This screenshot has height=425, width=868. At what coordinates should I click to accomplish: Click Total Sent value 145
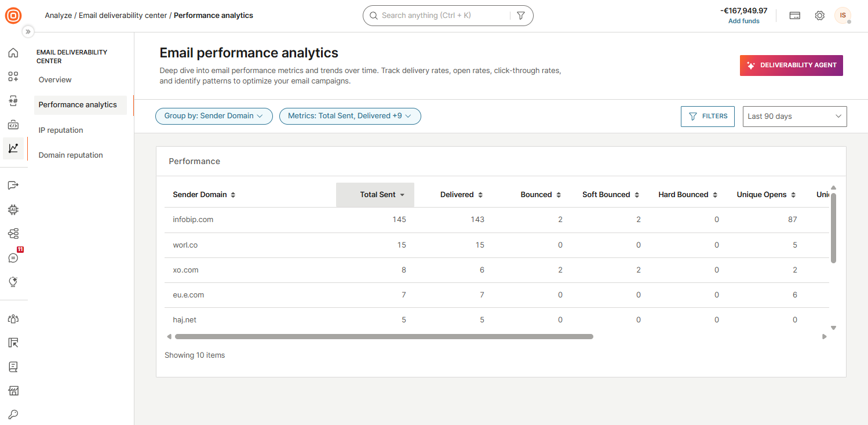point(399,220)
